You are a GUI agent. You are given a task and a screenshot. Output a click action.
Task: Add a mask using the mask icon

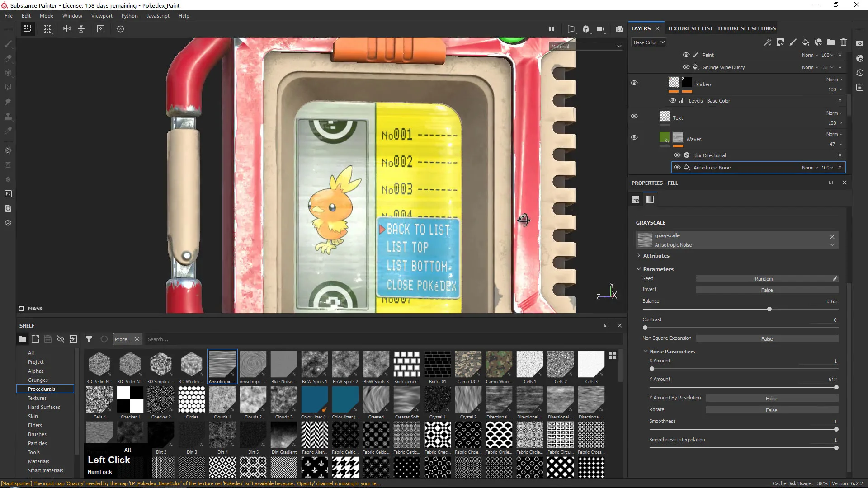point(780,42)
